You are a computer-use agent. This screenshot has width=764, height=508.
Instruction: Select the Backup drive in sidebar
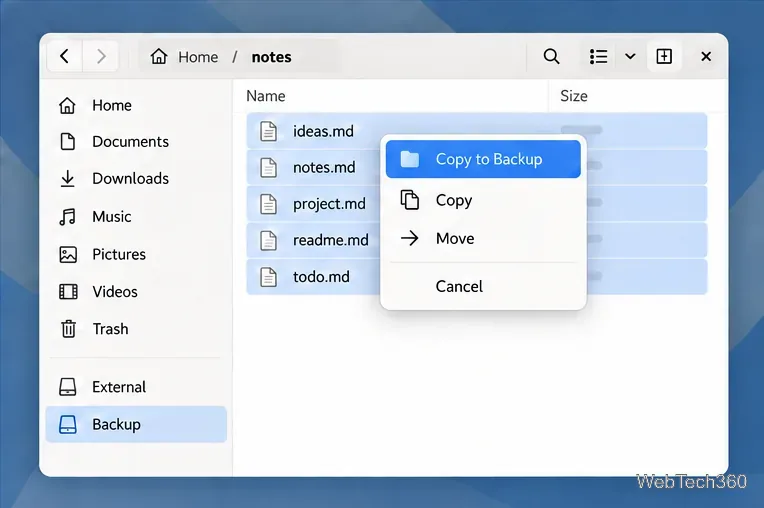pyautogui.click(x=136, y=424)
